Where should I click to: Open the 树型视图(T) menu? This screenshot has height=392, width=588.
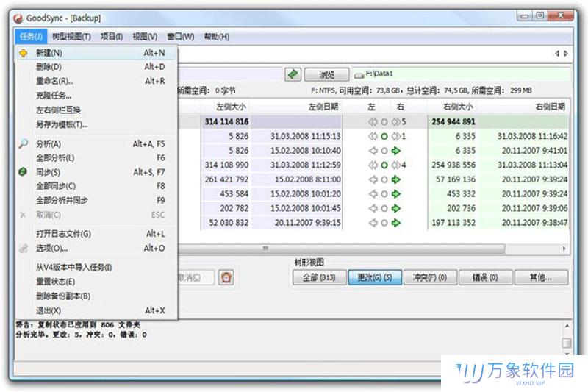(71, 37)
